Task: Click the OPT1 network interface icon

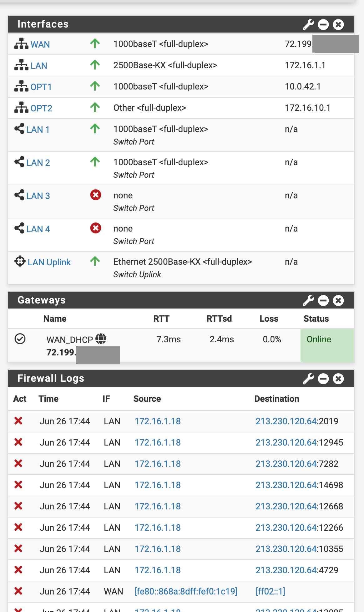Action: [21, 86]
